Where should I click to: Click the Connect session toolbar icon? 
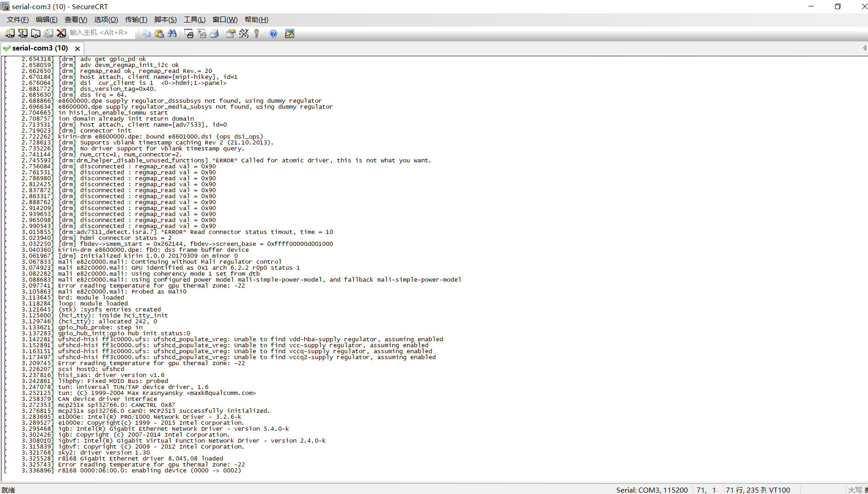[x=10, y=33]
